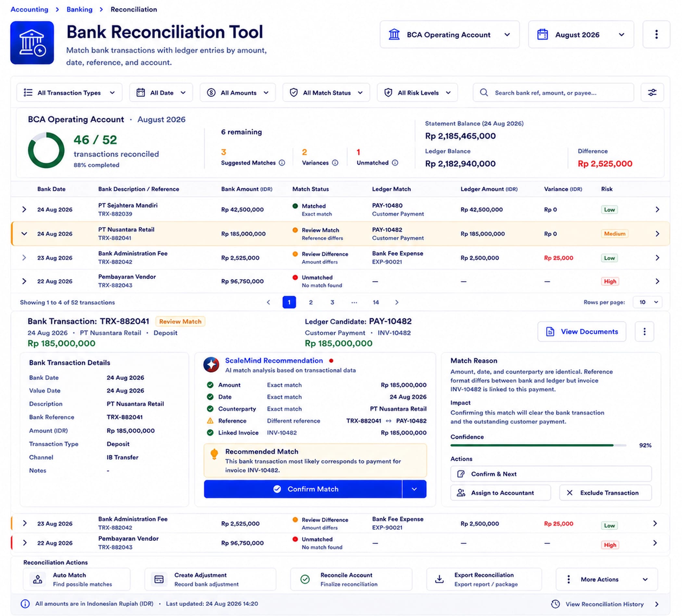Viewport: 682px width, 616px height.
Task: Click the search bank ref input field
Action: 553,92
